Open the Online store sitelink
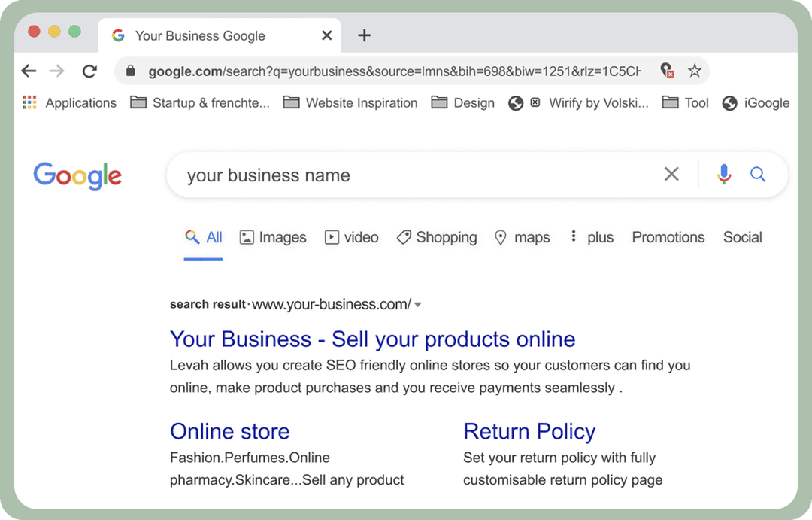This screenshot has width=812, height=520. pos(229,431)
